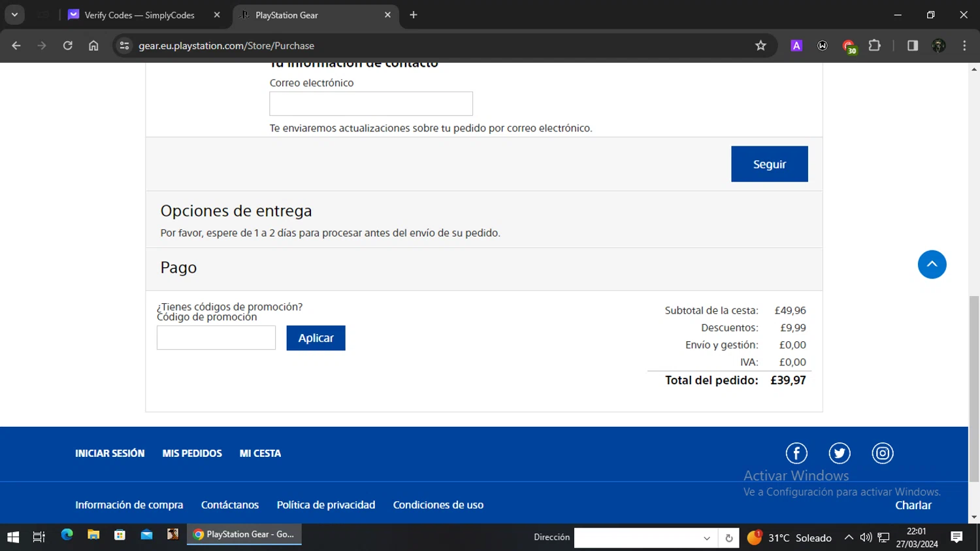Click the page scrollbar up arrow
This screenshot has width=980, height=551.
coord(974,69)
